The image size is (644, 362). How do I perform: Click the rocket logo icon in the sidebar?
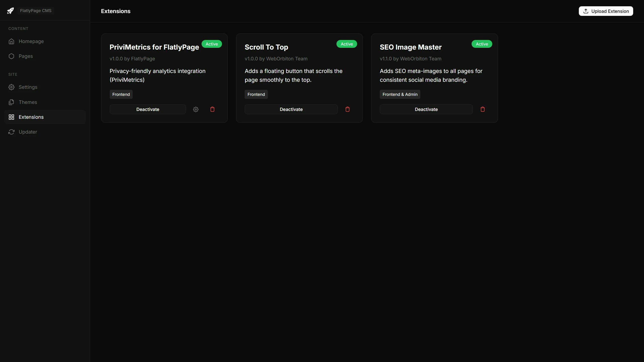click(x=10, y=11)
